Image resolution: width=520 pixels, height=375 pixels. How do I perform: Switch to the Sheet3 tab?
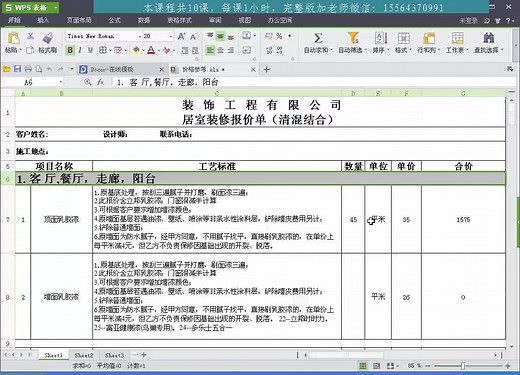(x=114, y=355)
